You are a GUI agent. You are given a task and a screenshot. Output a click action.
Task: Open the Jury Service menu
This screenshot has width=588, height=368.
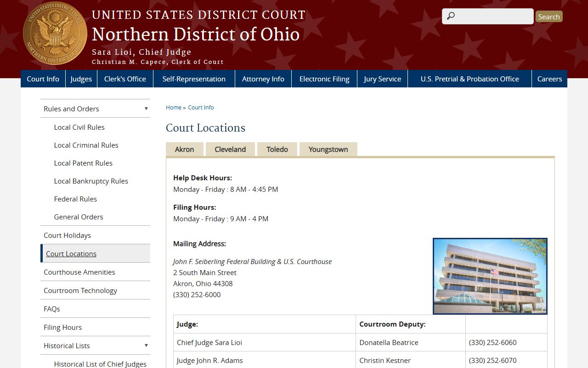[x=382, y=79]
